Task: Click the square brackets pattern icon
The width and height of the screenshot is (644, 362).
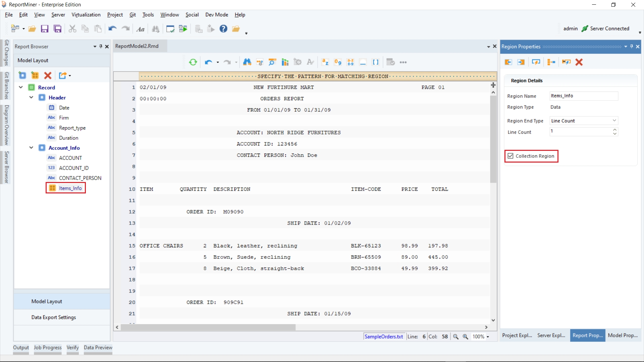Action: (x=376, y=62)
